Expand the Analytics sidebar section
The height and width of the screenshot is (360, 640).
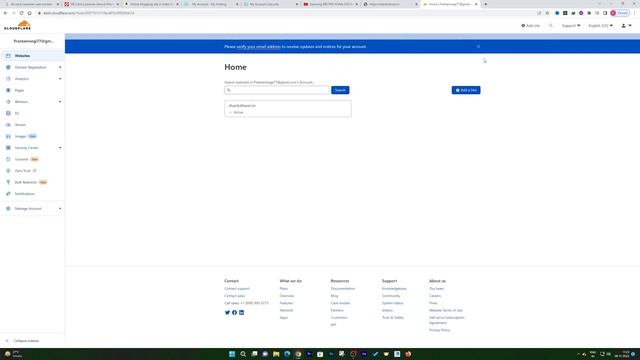coord(60,79)
